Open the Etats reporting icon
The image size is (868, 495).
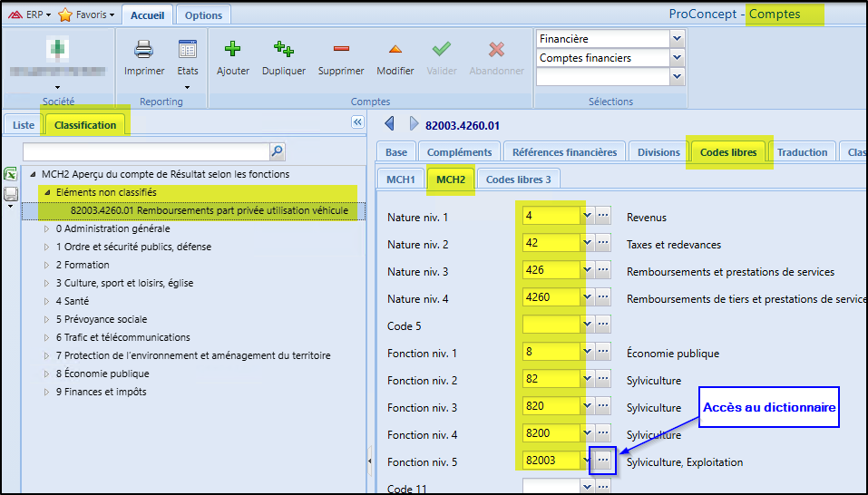click(x=188, y=50)
